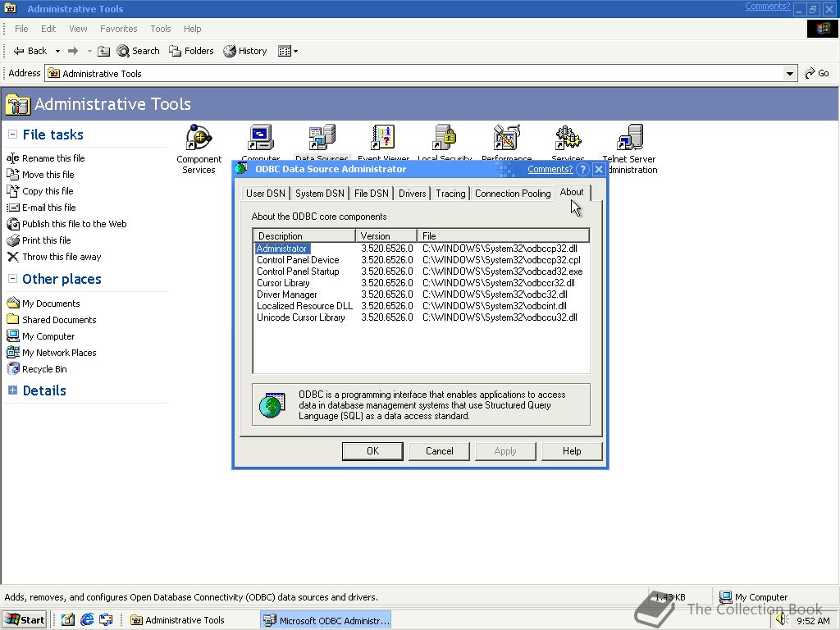Toggle the Folders pane button
The image size is (840, 630).
(x=191, y=51)
